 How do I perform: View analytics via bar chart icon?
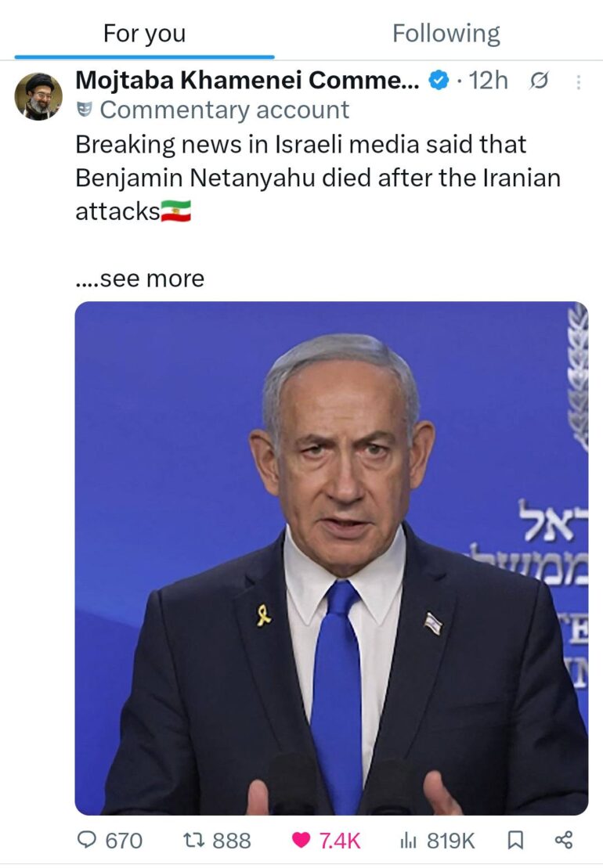coord(408,841)
